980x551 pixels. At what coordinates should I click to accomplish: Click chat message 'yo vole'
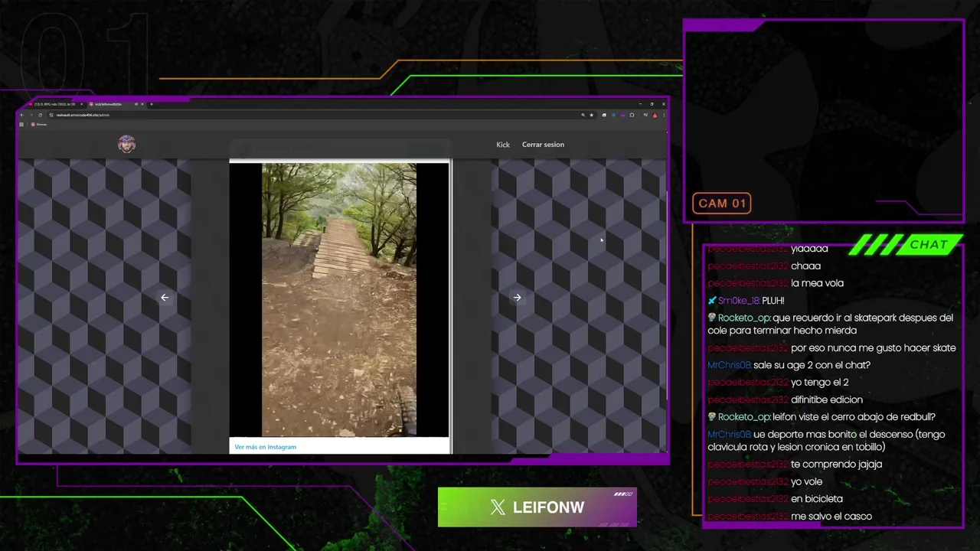[x=765, y=482]
